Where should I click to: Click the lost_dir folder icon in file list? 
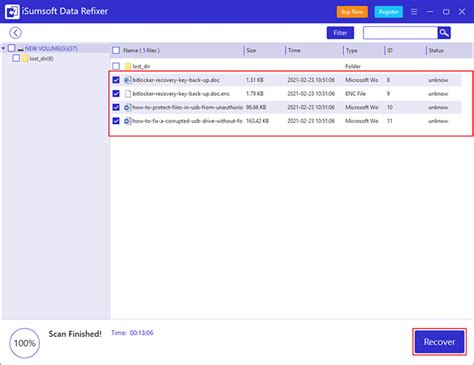128,66
